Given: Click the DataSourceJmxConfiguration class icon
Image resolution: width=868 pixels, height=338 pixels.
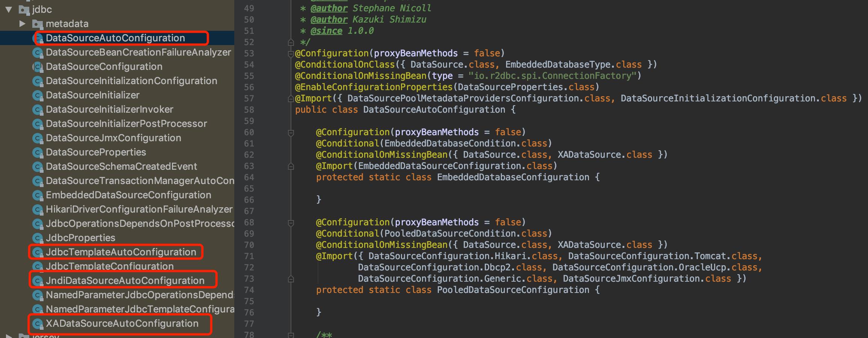Looking at the screenshot, I should 38,138.
